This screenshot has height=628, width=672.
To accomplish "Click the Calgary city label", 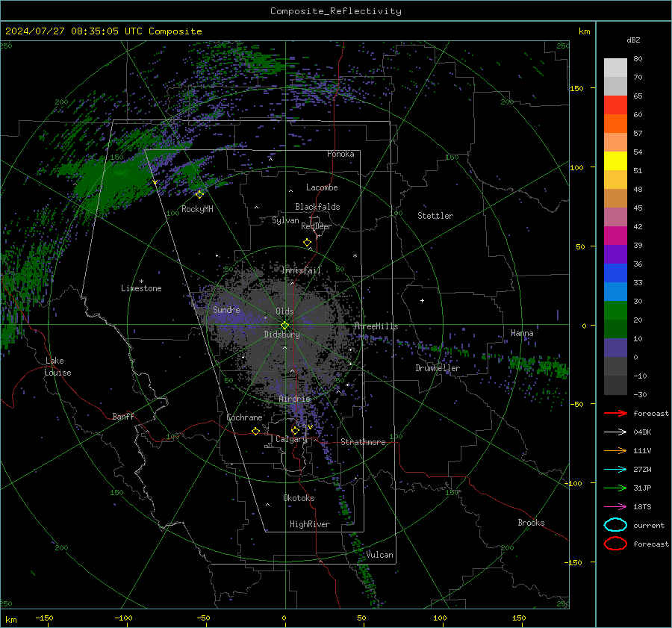I will coord(291,439).
